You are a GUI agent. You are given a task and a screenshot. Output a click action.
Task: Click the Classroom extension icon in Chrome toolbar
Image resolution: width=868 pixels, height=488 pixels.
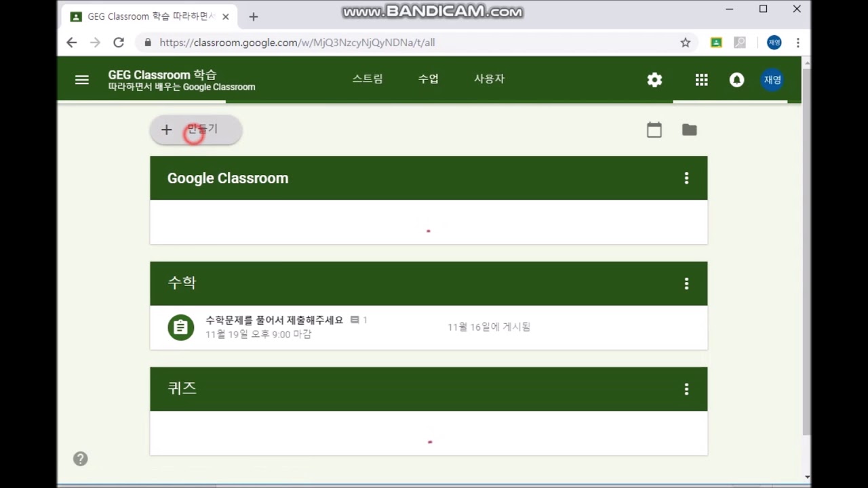coord(716,43)
